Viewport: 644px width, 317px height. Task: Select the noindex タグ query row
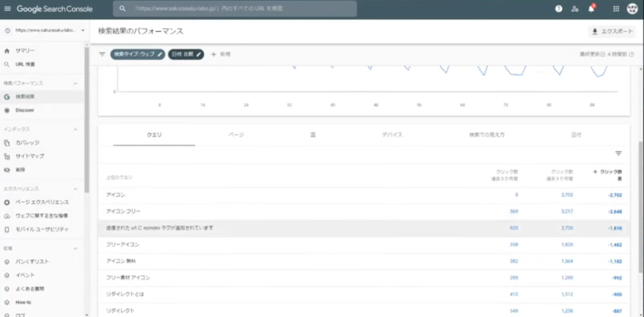click(x=364, y=228)
